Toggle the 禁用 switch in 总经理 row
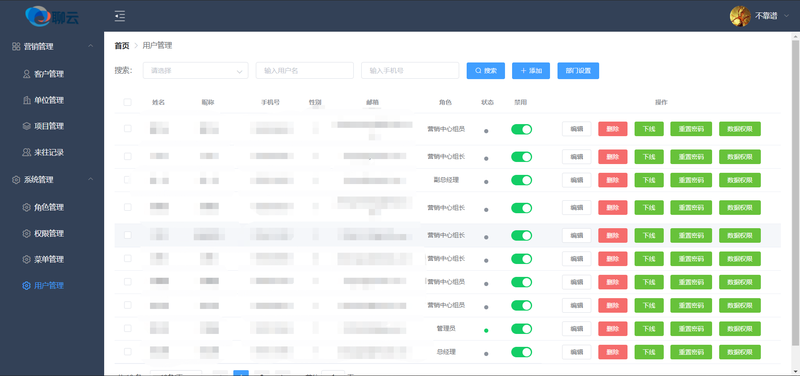The height and width of the screenshot is (376, 800). click(521, 352)
